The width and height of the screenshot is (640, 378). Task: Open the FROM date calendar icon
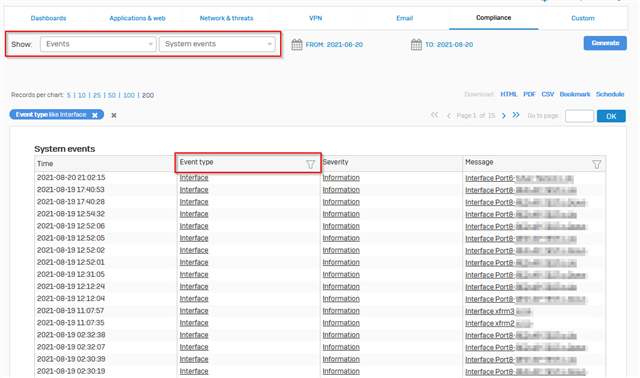coord(297,44)
